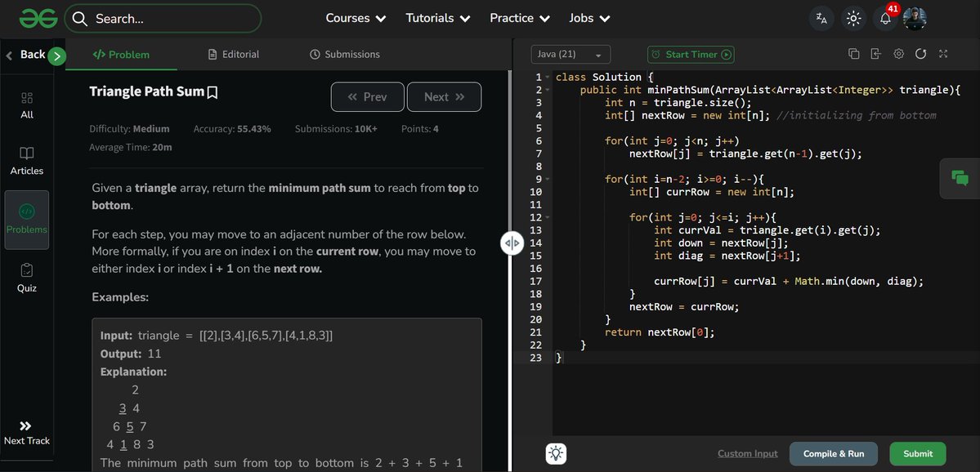Copy the code in the editor
This screenshot has width=980, height=472.
click(x=853, y=52)
